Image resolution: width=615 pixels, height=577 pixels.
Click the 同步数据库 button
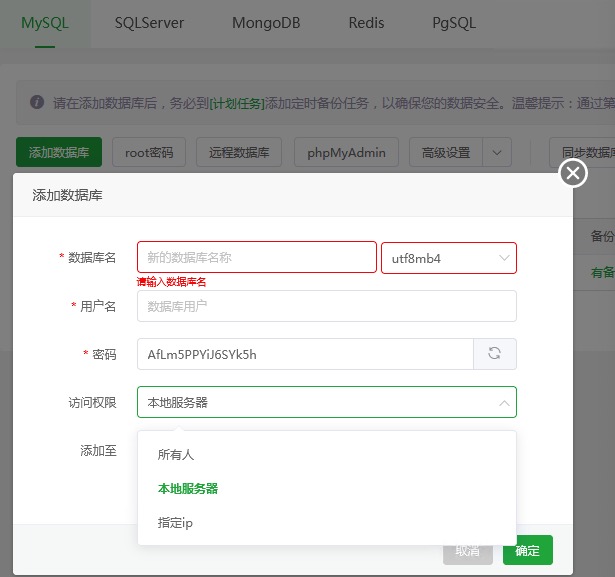[x=582, y=152]
